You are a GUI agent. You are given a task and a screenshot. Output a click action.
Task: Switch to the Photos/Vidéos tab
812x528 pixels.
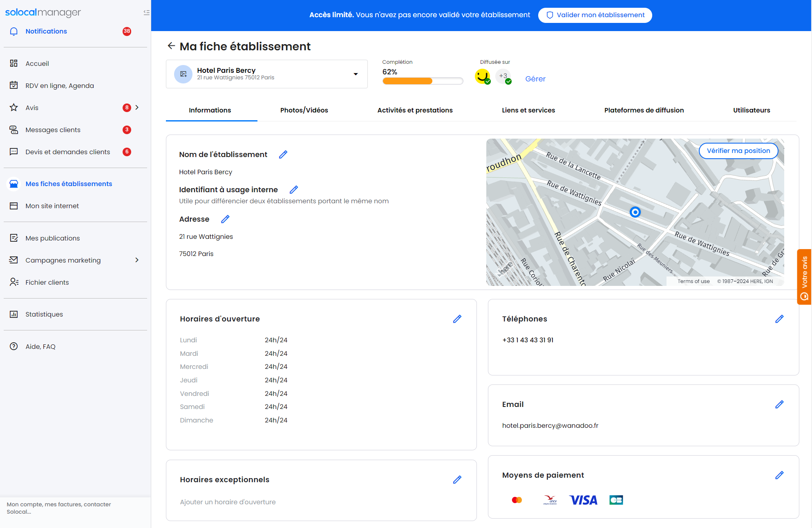click(x=304, y=110)
